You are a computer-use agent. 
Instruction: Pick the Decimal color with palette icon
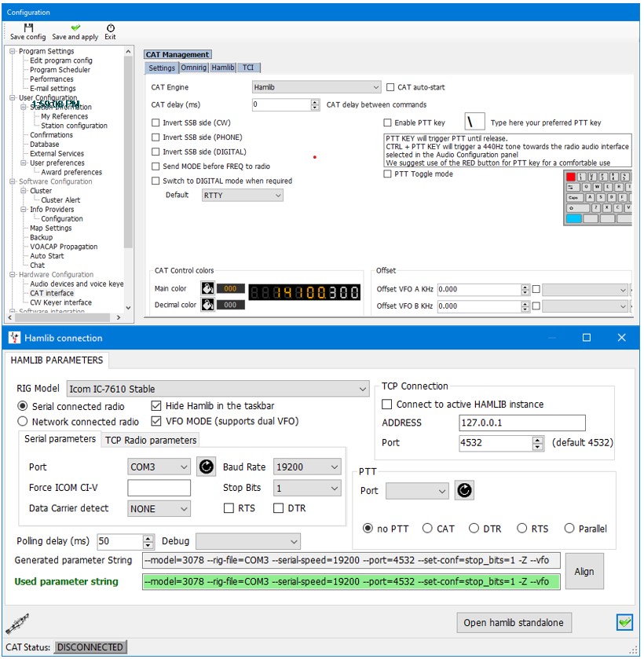pos(207,305)
